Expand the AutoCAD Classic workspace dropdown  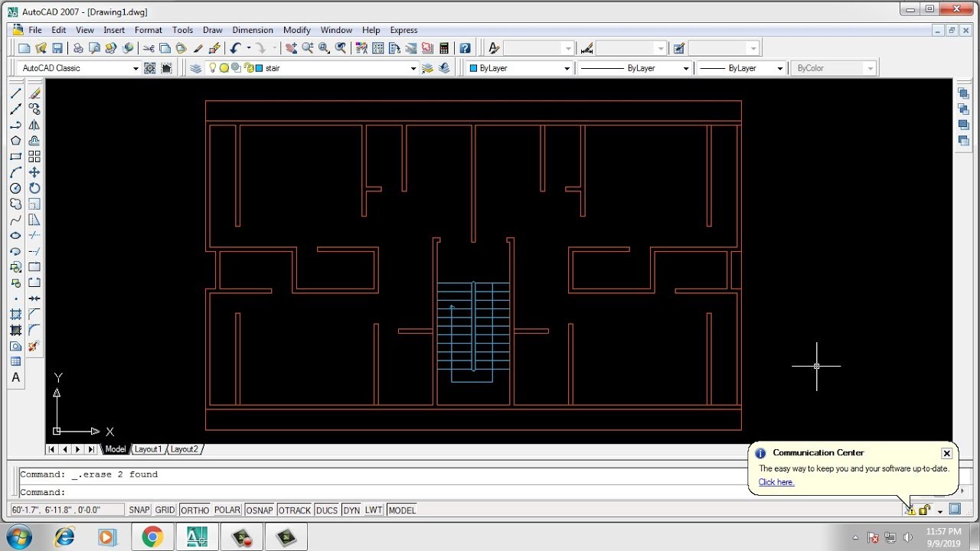click(136, 68)
